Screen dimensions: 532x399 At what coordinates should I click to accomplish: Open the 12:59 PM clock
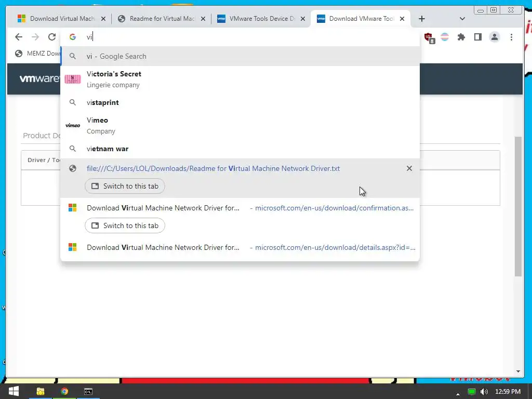coord(508,392)
